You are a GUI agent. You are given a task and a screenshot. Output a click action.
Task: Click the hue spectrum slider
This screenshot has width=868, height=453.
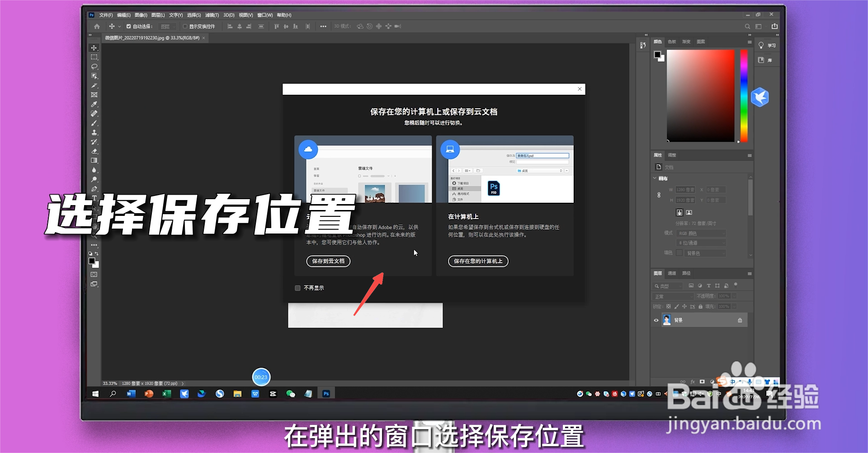pos(744,96)
